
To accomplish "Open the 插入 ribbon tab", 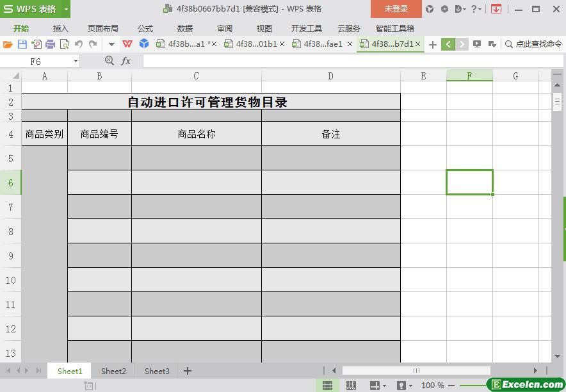I will [60, 28].
